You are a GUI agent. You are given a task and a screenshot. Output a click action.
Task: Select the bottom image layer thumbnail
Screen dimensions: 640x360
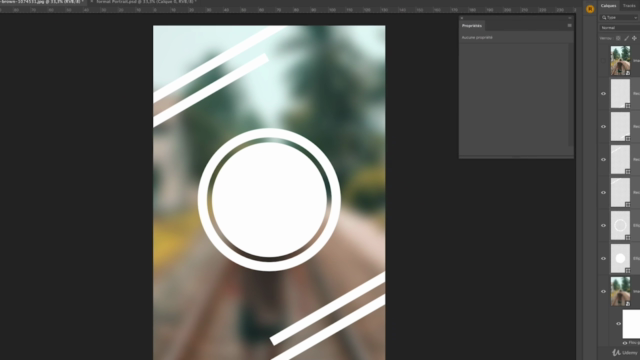(620, 291)
